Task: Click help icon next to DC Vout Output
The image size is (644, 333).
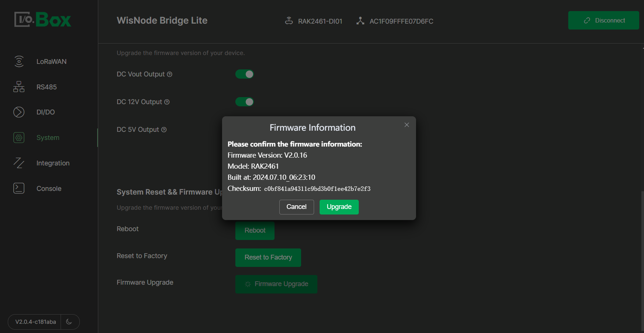Action: click(170, 74)
